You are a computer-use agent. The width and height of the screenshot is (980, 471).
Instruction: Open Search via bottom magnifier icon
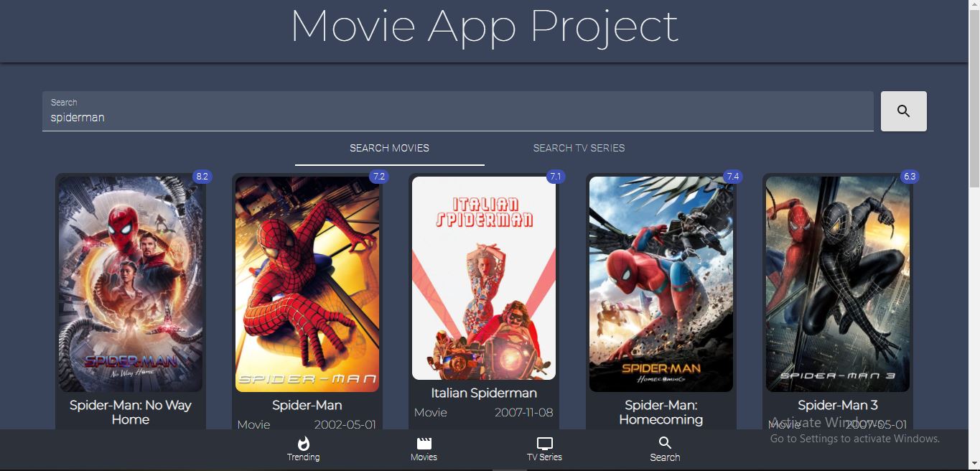tap(665, 443)
